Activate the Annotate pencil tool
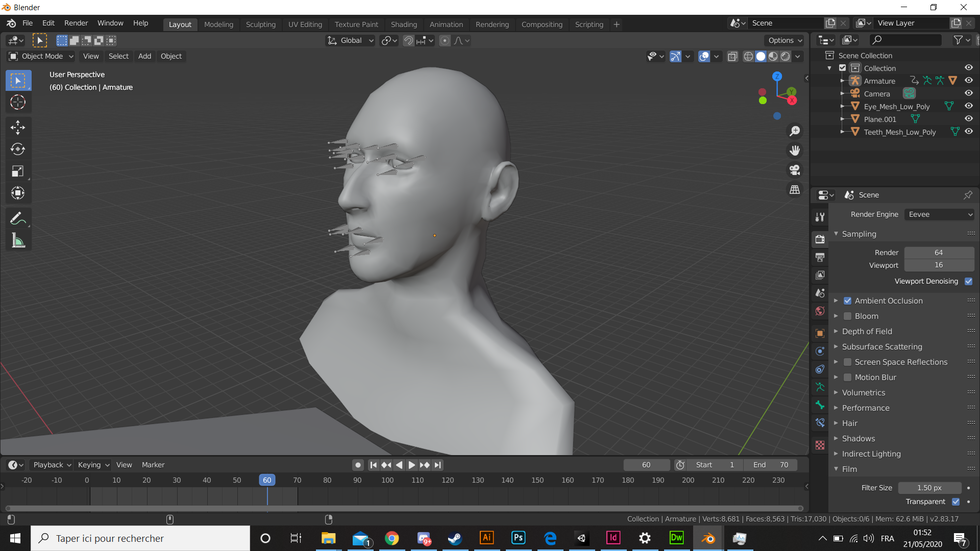The width and height of the screenshot is (980, 551). click(x=18, y=218)
